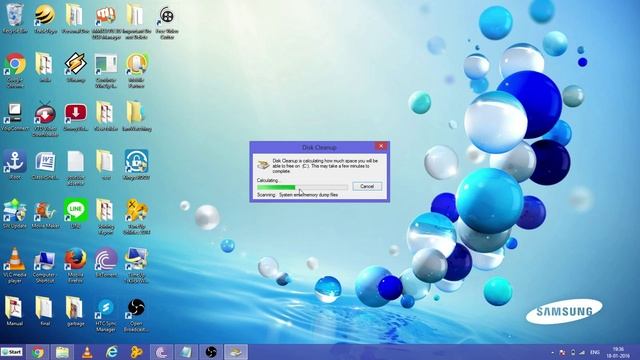Open the Winamp desktop shortcut
The width and height of the screenshot is (640, 360).
[x=76, y=67]
